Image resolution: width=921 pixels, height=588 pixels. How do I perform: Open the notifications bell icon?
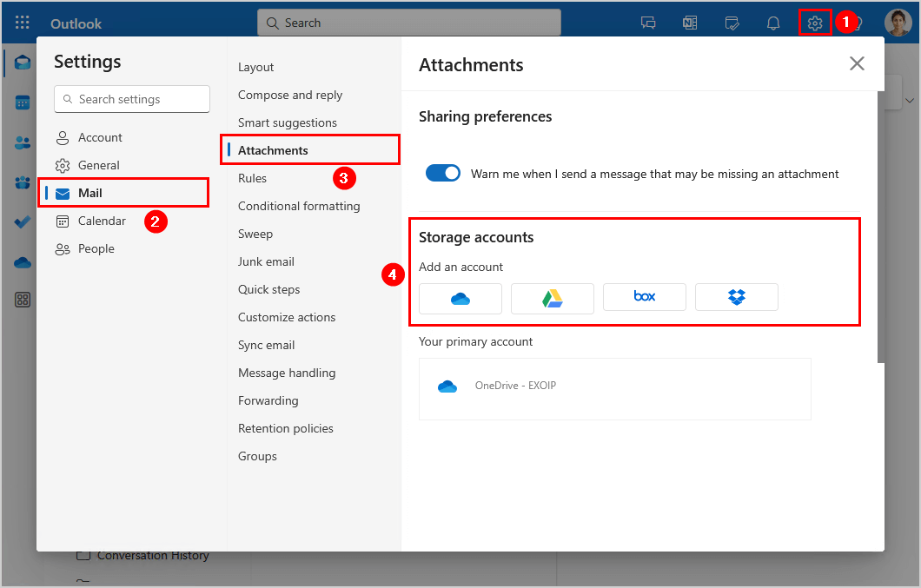[x=773, y=23]
